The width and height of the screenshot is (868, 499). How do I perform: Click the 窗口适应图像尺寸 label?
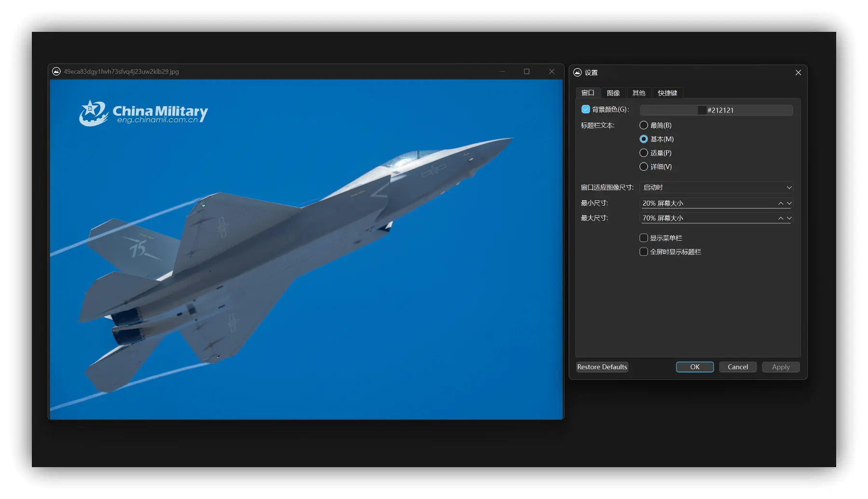tap(607, 187)
